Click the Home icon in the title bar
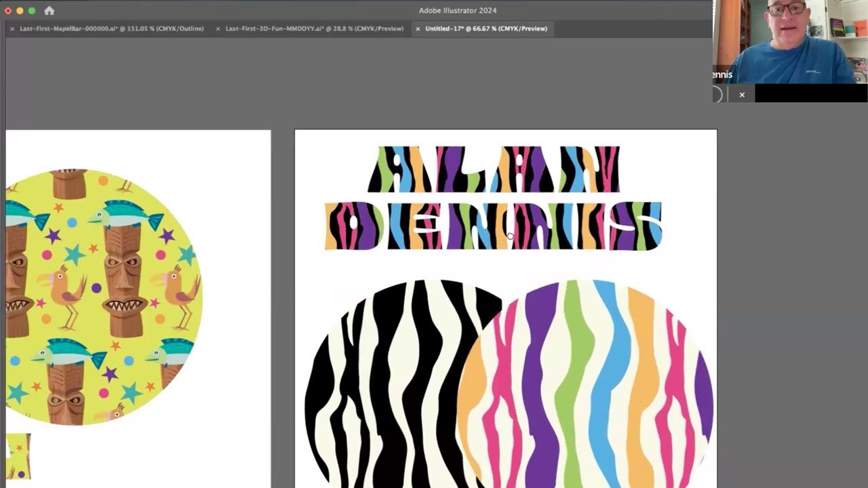Image resolution: width=868 pixels, height=488 pixels. (49, 11)
